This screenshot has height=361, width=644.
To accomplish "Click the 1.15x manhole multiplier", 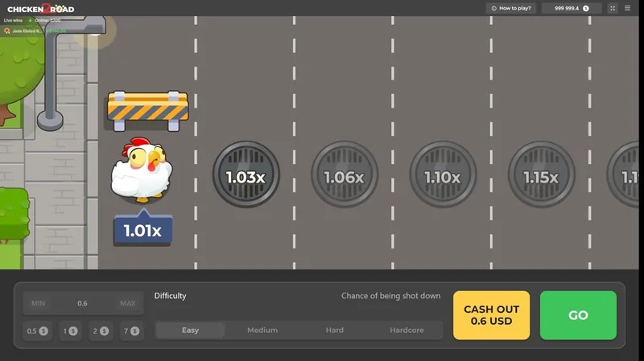I will [541, 177].
